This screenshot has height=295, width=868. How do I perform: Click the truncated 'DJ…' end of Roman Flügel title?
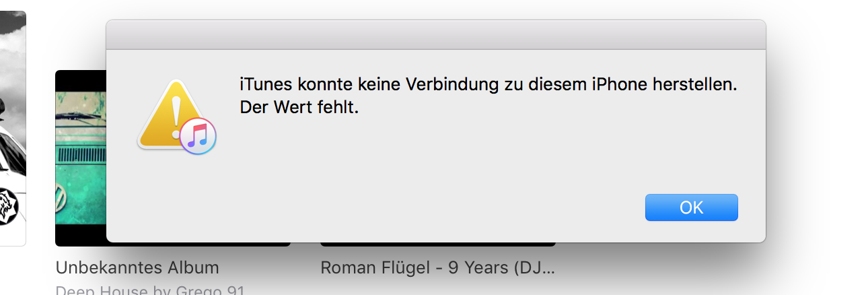tap(542, 267)
